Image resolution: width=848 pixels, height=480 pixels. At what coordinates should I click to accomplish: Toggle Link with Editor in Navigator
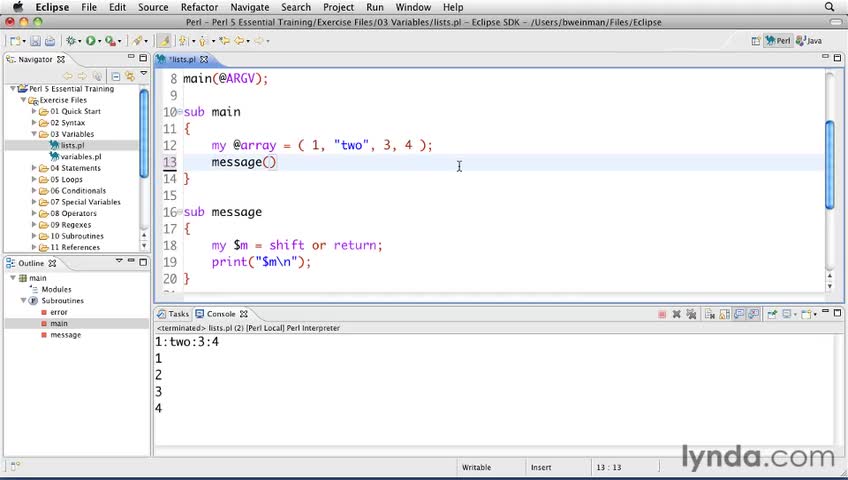[x=130, y=76]
